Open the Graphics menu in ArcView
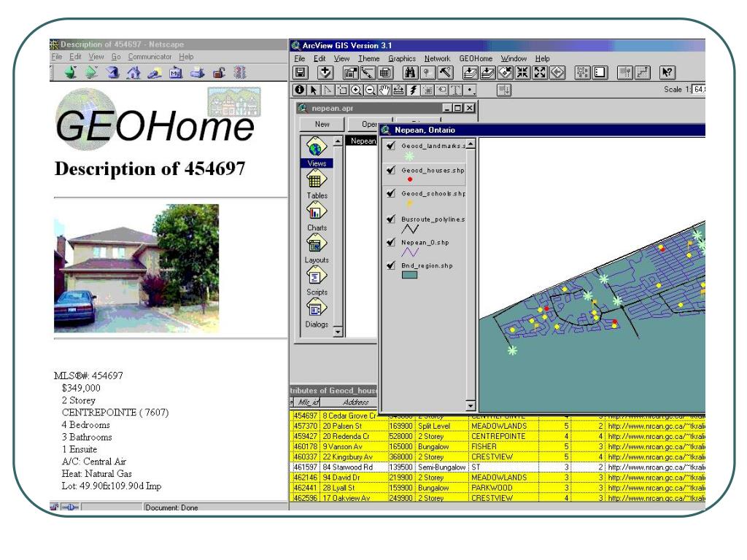747x560 pixels. point(402,58)
